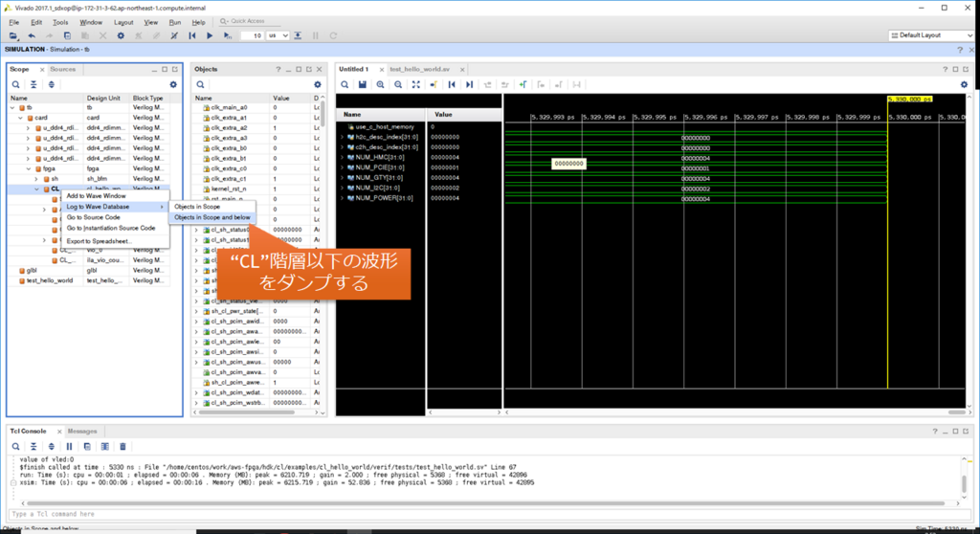Open Scope panel settings gear
Viewport: 980px width, 534px height.
click(173, 84)
